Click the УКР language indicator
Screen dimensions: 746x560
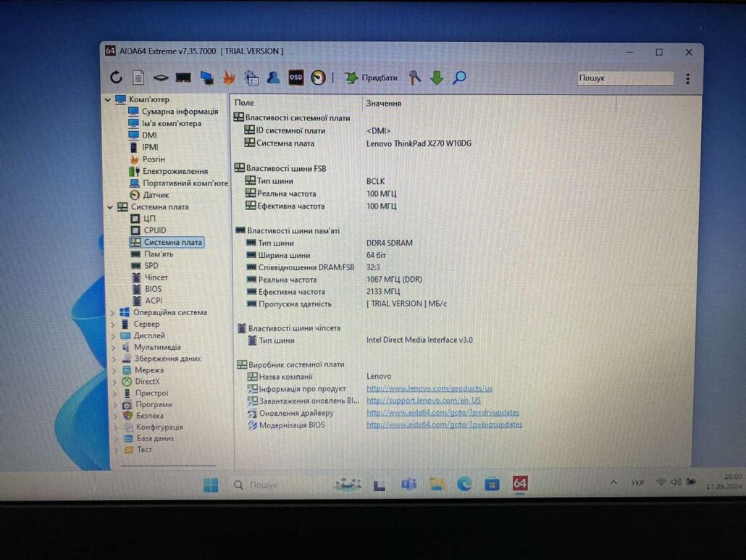pos(637,483)
